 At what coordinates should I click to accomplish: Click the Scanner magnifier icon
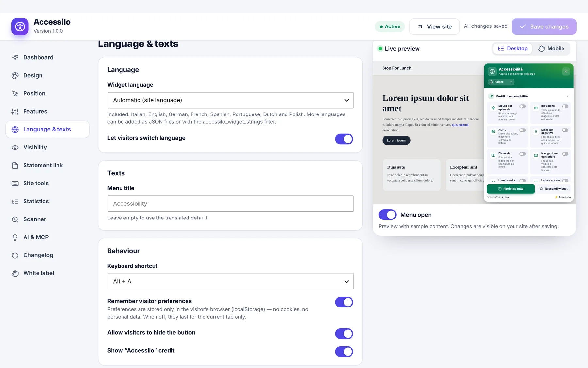tap(15, 219)
